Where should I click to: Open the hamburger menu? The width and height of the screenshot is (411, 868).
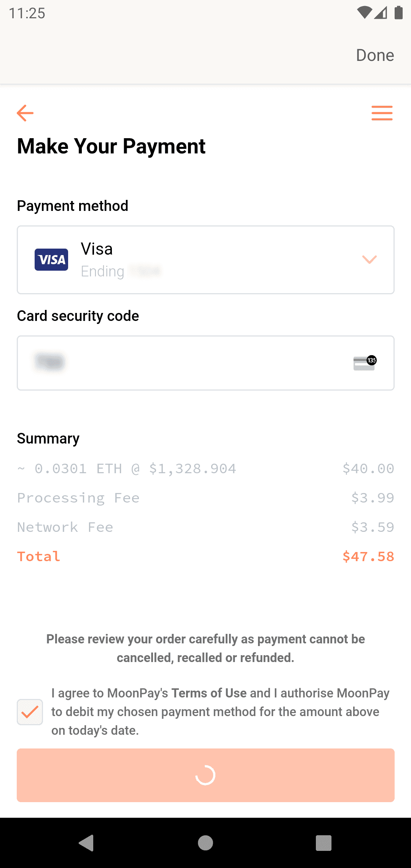click(382, 113)
